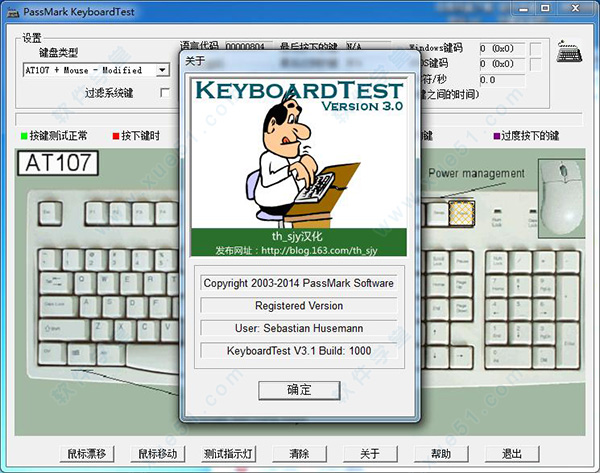This screenshot has width=600, height=473.
Task: Close the PassMark KeyboardTest window
Action: 575,8
